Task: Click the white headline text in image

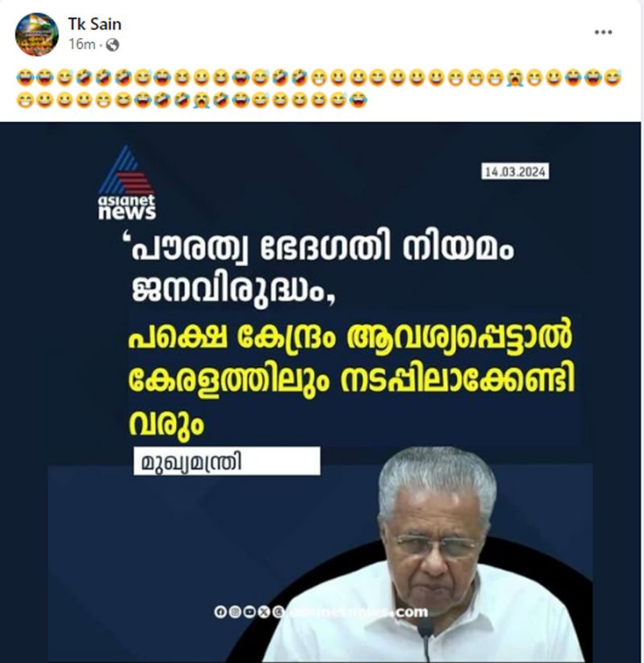Action: 322,270
